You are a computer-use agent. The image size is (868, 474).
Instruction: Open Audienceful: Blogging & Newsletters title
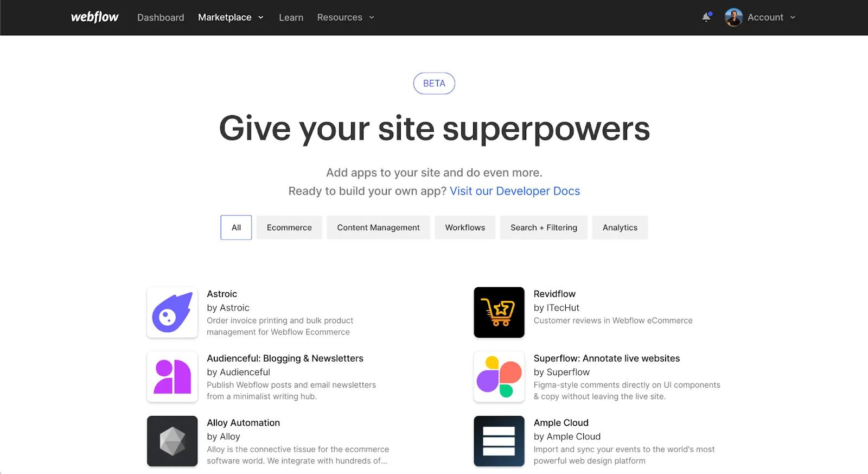[285, 358]
